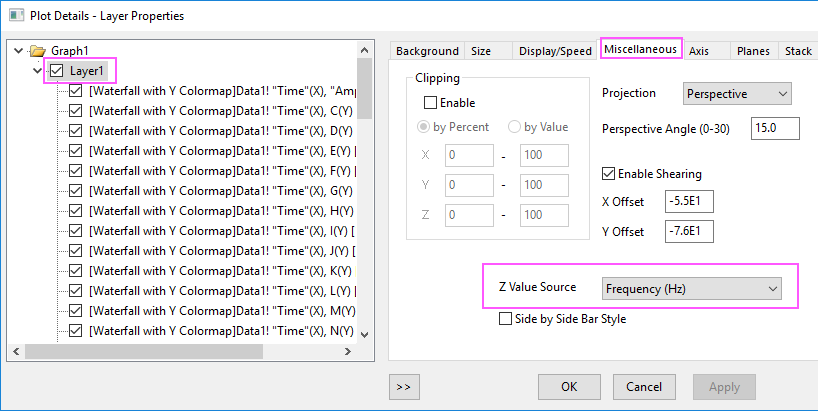The width and height of the screenshot is (818, 411).
Task: Enable the Clipping checkbox
Action: [431, 102]
